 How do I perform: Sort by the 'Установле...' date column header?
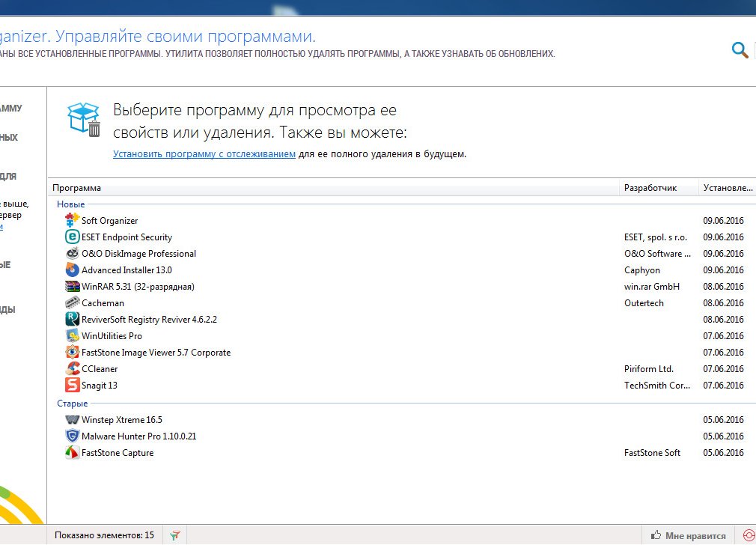728,188
